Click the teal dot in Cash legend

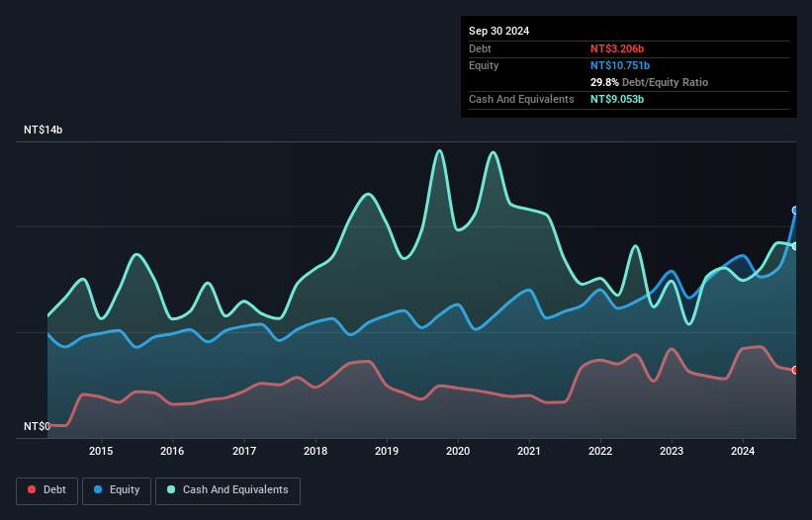172,490
